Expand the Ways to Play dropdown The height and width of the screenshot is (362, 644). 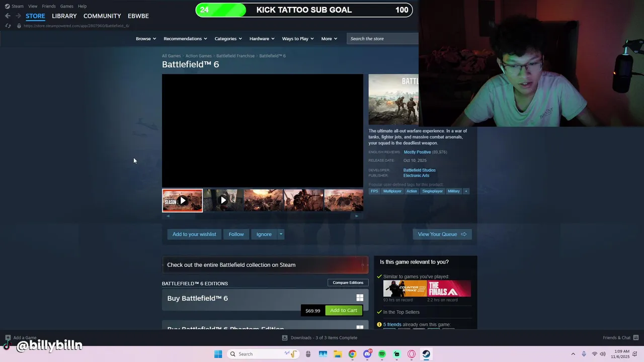(x=298, y=39)
